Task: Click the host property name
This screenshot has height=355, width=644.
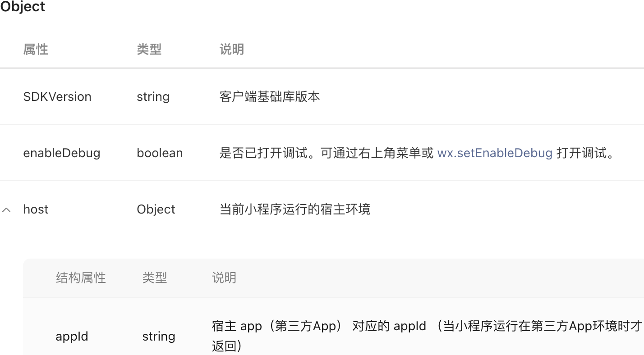Action: pos(36,209)
